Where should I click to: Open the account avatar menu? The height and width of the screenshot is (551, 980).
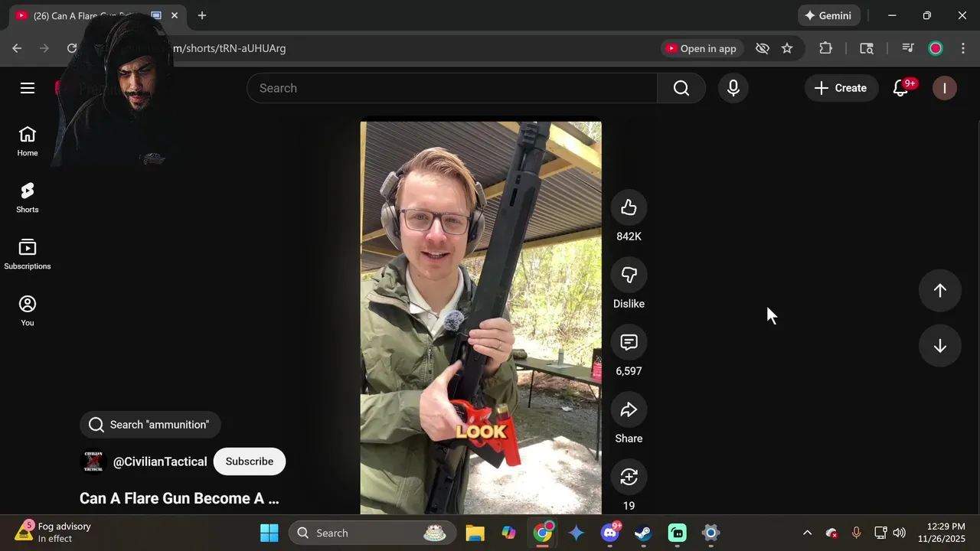pyautogui.click(x=944, y=88)
